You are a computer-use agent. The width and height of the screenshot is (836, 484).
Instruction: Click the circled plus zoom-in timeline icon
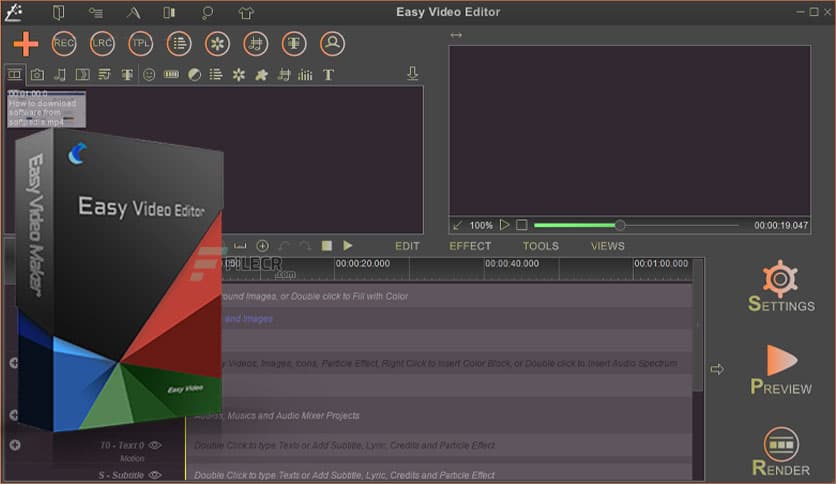262,246
